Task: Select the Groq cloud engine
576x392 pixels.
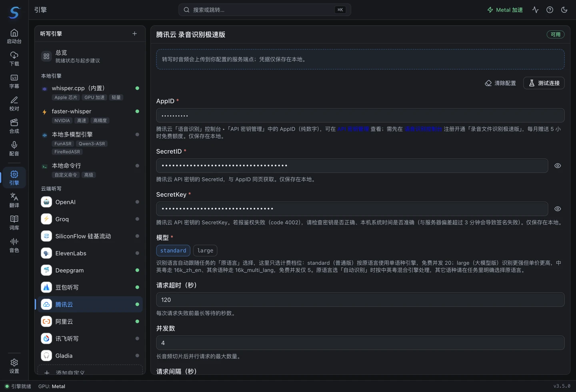Action: (90, 219)
